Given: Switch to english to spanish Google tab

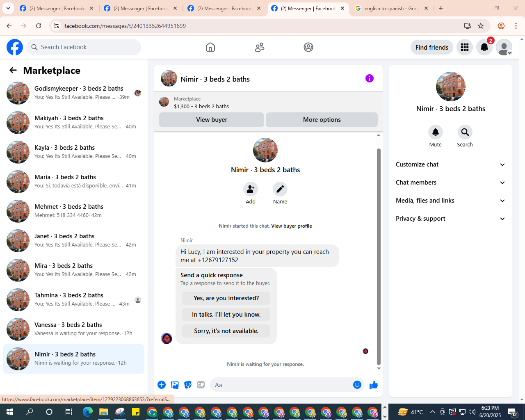Looking at the screenshot, I should (x=391, y=8).
